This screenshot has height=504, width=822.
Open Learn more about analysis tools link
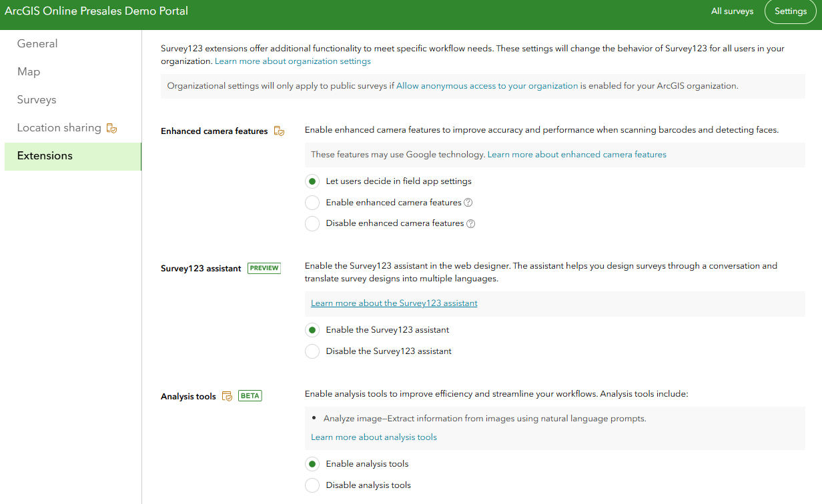point(374,437)
